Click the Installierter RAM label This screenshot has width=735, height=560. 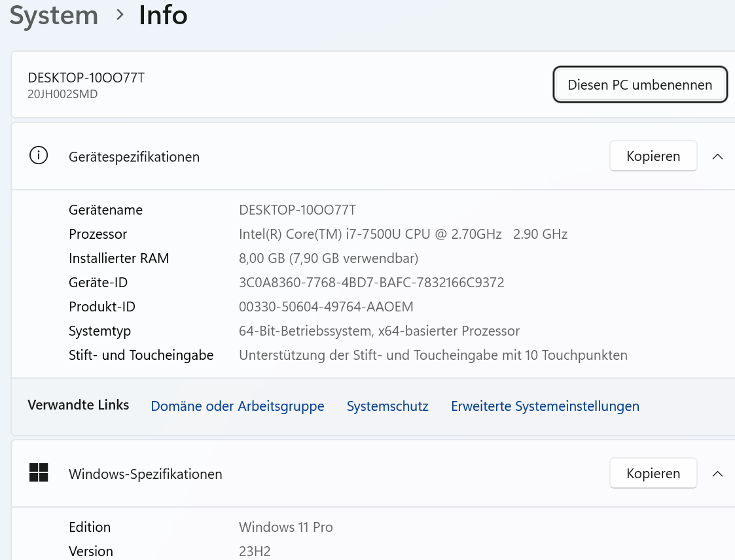coord(118,258)
